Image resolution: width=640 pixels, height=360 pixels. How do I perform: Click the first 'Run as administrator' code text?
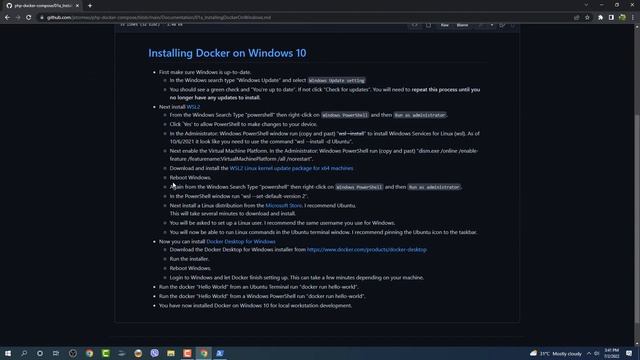point(420,115)
